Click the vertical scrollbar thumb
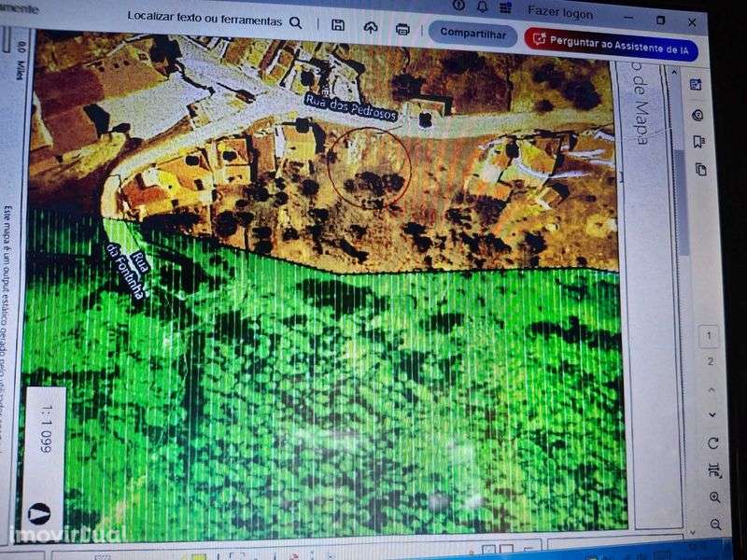 click(x=683, y=203)
